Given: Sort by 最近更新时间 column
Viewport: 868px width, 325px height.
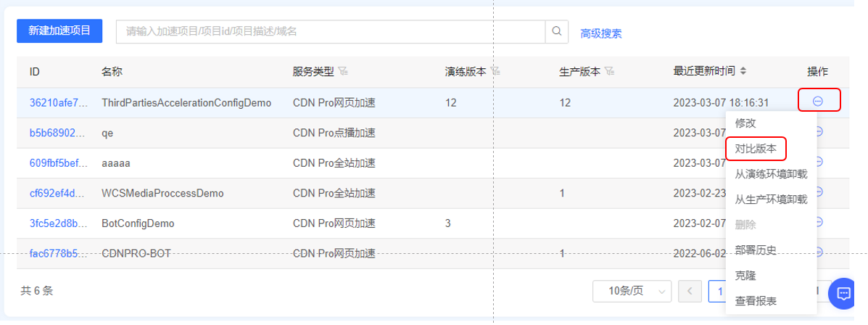Looking at the screenshot, I should 743,71.
